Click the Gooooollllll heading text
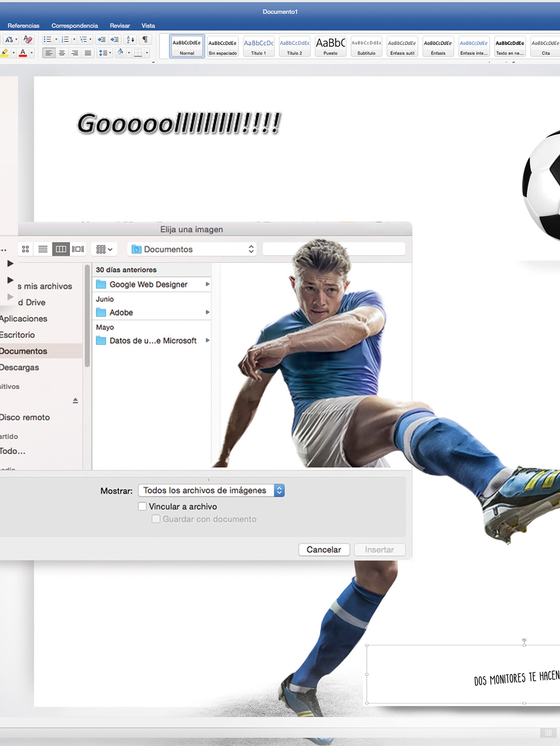This screenshot has height=746, width=560. tap(179, 124)
